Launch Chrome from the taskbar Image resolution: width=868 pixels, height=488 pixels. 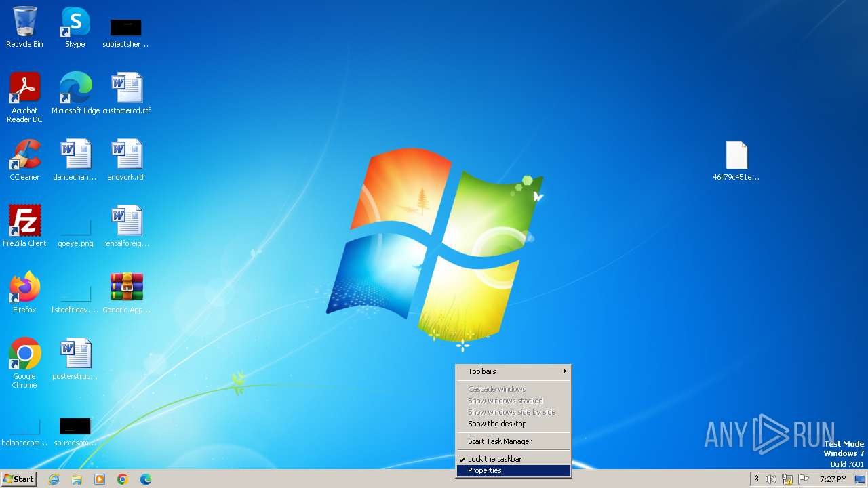pos(123,479)
